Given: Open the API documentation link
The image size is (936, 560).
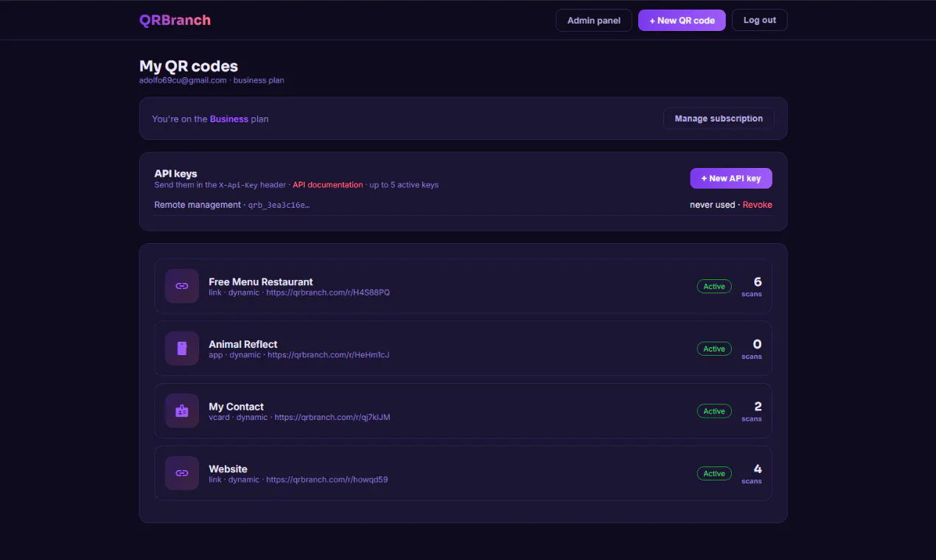Looking at the screenshot, I should 328,185.
